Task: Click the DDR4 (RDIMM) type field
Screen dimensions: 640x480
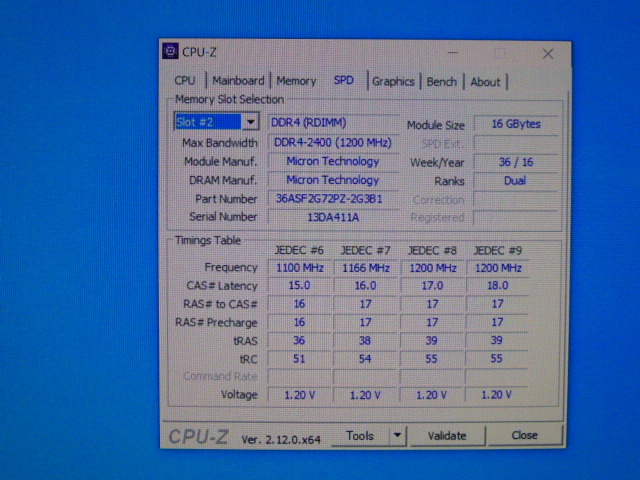Action: [333, 122]
